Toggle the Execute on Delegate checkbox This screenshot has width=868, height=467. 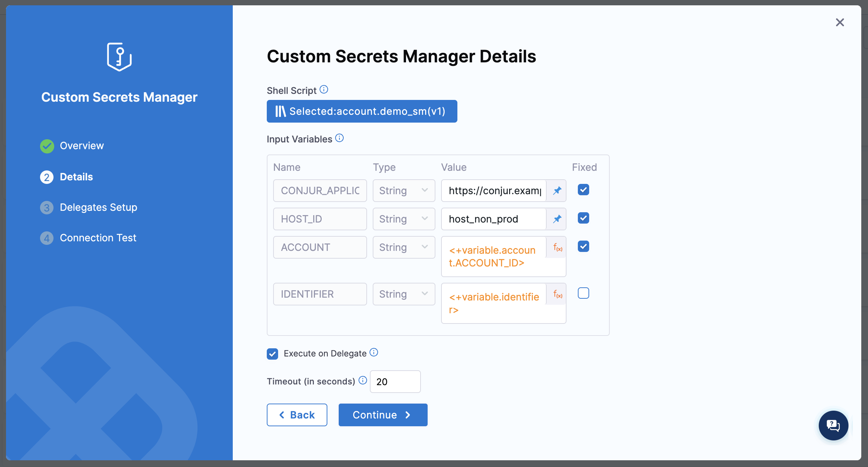(x=272, y=354)
